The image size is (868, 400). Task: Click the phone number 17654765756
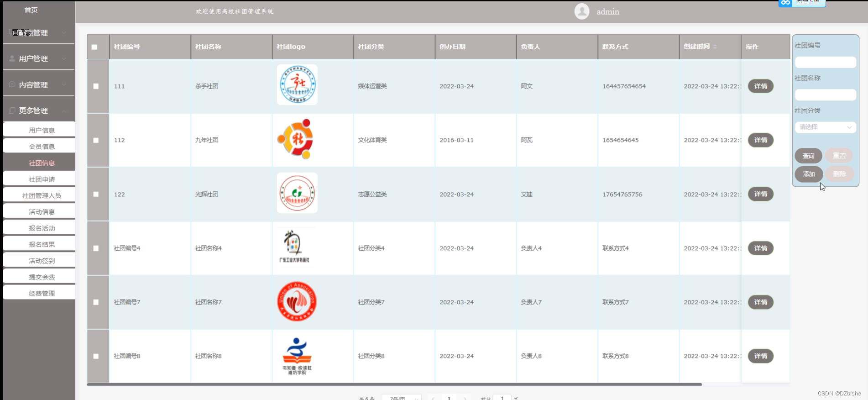click(622, 194)
